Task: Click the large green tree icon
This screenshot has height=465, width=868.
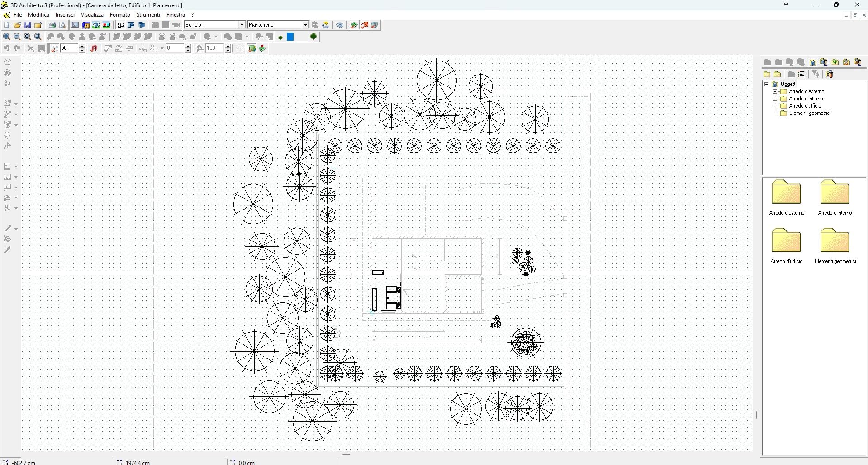Action: click(x=313, y=37)
